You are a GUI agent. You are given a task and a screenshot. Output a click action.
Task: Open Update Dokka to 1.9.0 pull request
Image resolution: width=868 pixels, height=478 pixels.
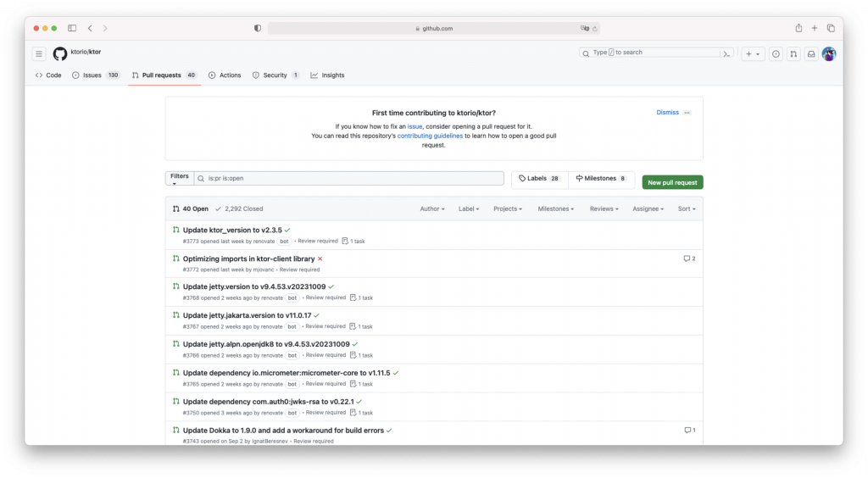tap(283, 431)
